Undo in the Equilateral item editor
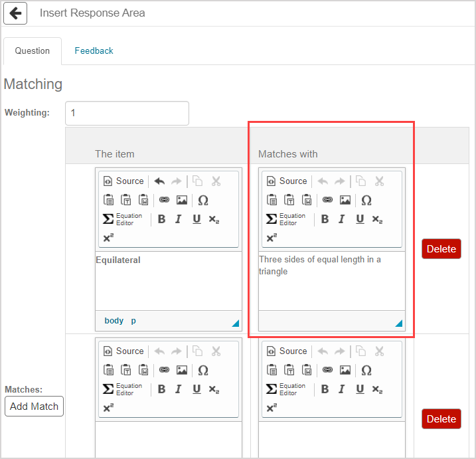476x459 pixels. coord(159,181)
